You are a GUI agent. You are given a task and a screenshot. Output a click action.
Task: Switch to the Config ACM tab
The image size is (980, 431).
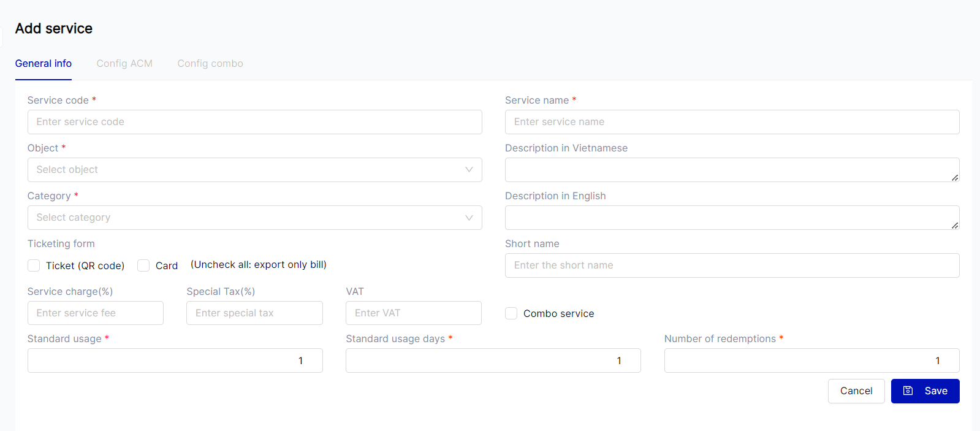(124, 64)
